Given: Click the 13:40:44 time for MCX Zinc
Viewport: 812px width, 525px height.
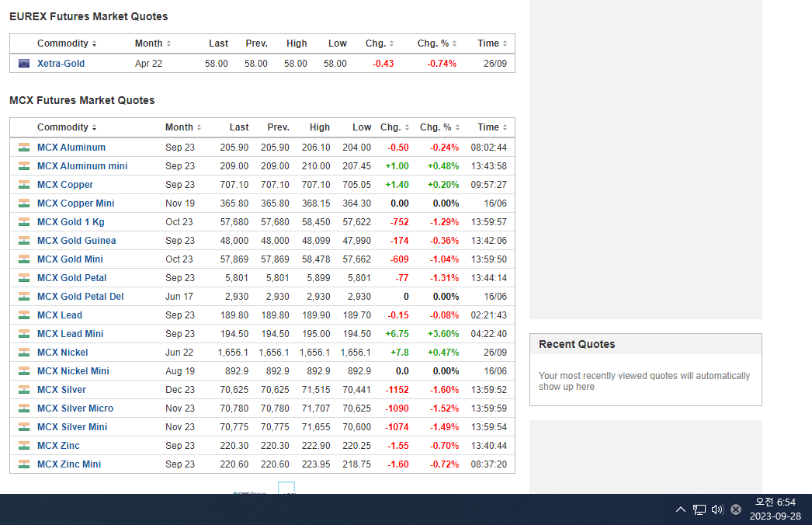Looking at the screenshot, I should point(489,446).
